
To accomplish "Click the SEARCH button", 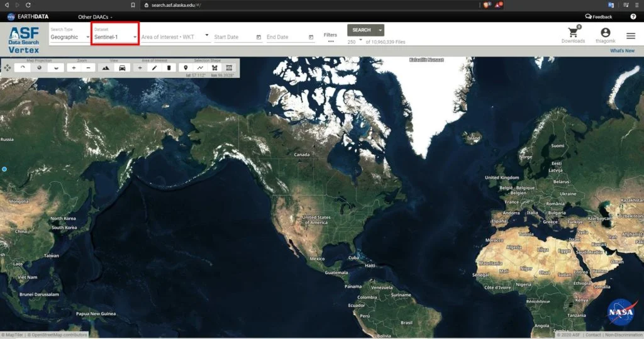I will [x=362, y=30].
